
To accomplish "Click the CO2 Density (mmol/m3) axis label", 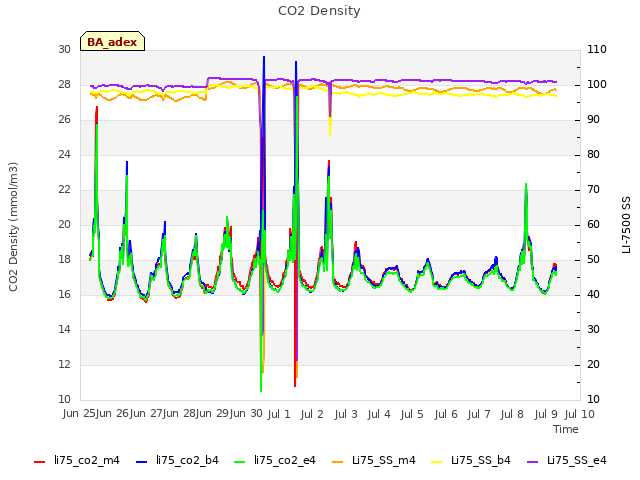I will [x=13, y=227].
